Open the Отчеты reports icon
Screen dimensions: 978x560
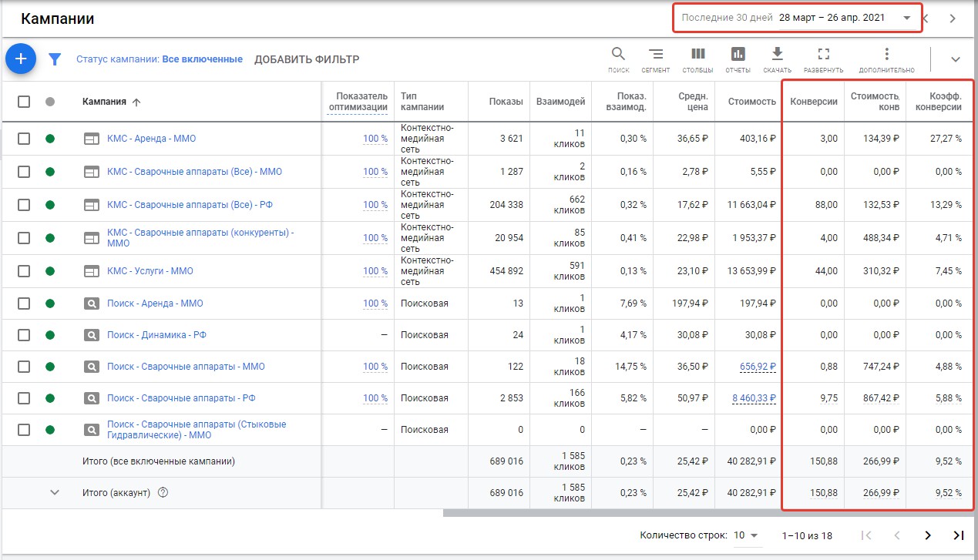tap(738, 54)
